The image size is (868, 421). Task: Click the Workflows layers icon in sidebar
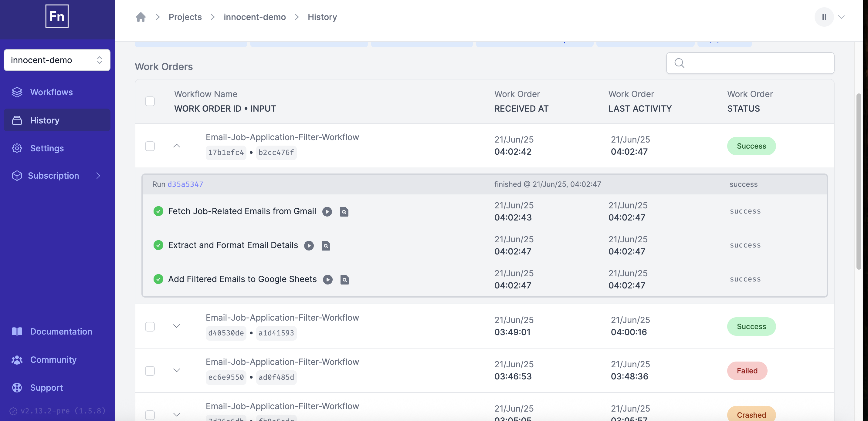tap(17, 92)
